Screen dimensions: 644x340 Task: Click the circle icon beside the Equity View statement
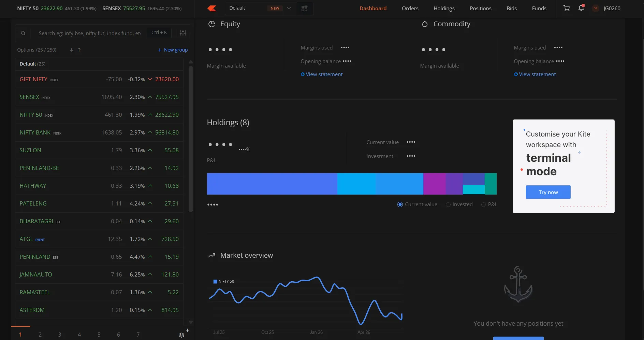[303, 74]
